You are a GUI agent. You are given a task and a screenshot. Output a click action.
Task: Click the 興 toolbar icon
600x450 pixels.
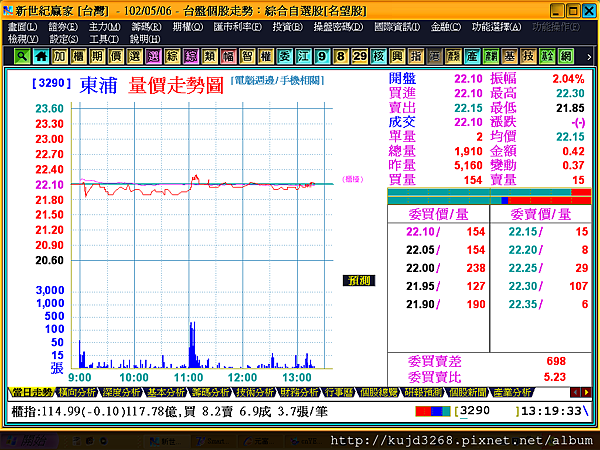(x=397, y=57)
